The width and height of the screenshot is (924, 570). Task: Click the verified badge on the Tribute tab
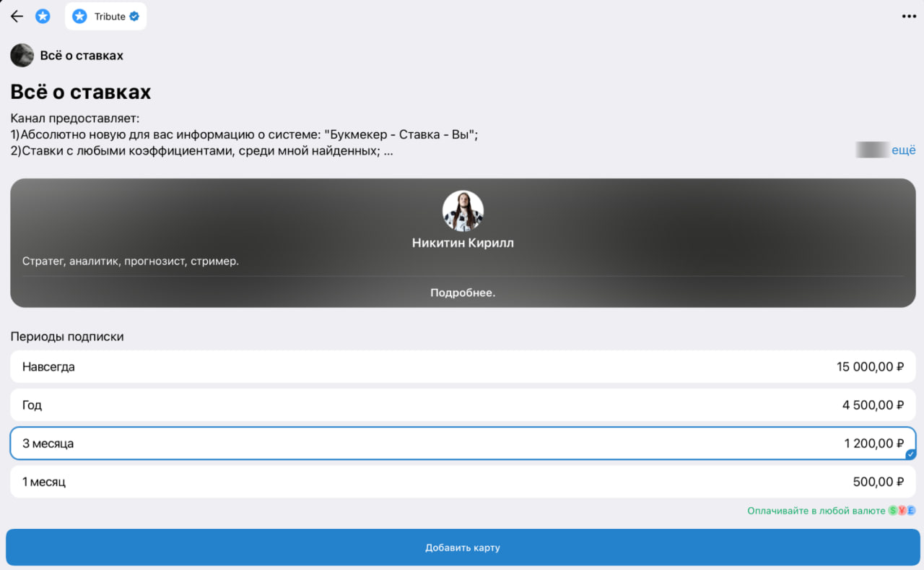134,16
